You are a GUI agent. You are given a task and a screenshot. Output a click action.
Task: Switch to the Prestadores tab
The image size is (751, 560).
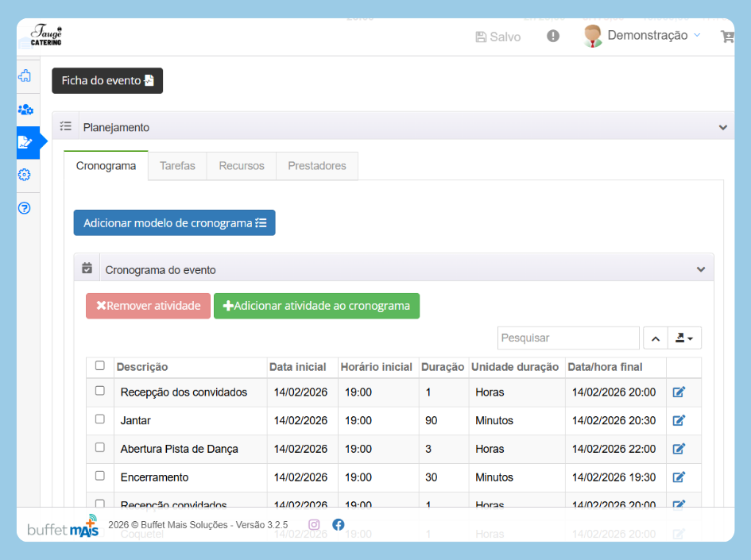click(x=317, y=166)
